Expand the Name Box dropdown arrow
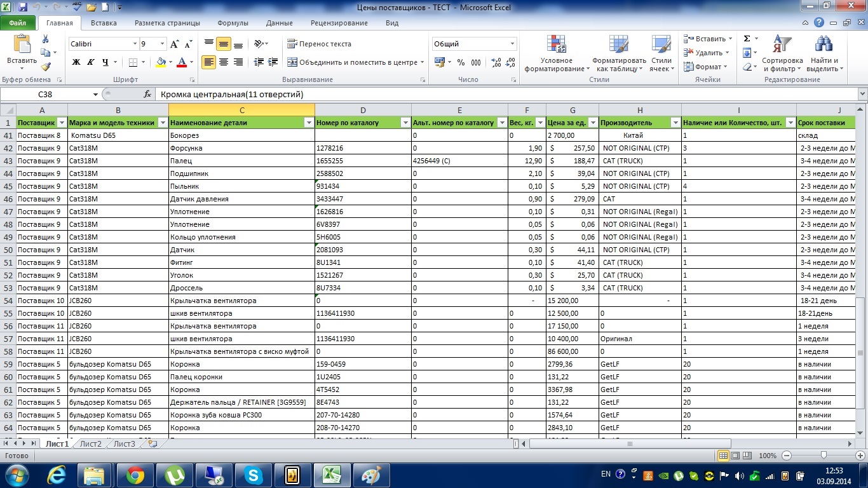The width and height of the screenshot is (868, 488). click(95, 94)
